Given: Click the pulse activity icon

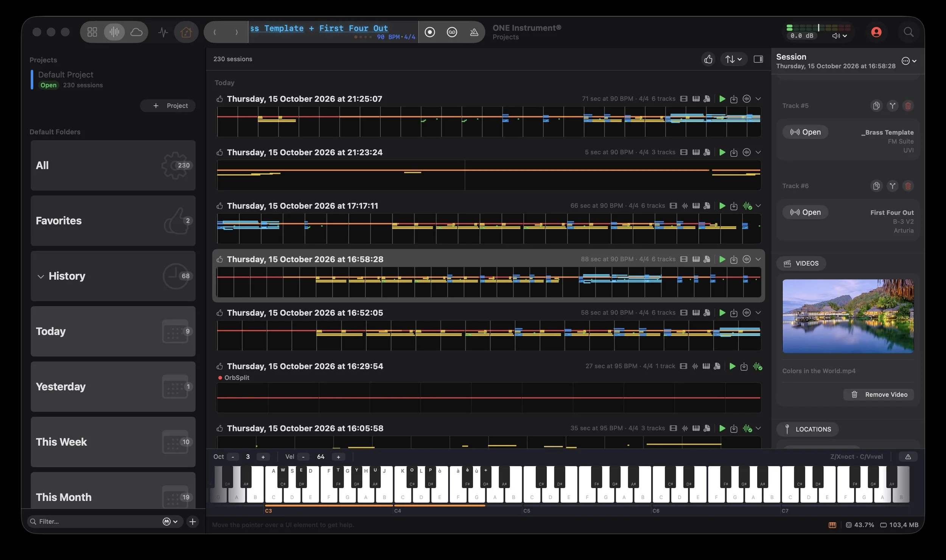Looking at the screenshot, I should pyautogui.click(x=163, y=32).
